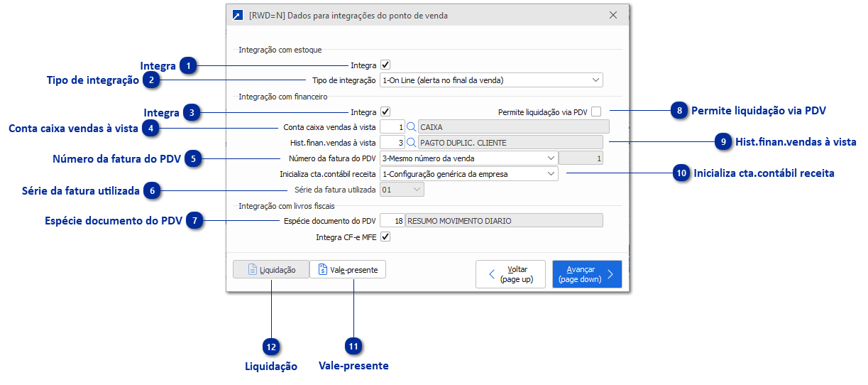Click the Avançar (page down) button

coord(587,274)
